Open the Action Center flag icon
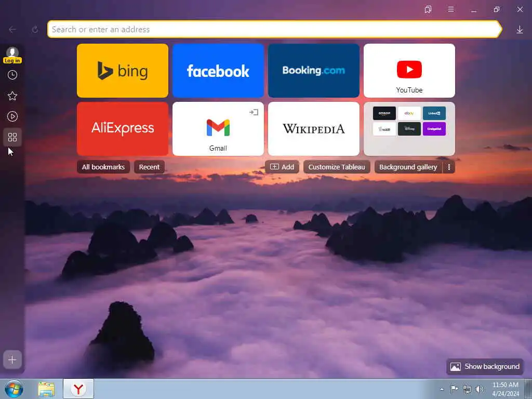532x399 pixels. pos(454,389)
